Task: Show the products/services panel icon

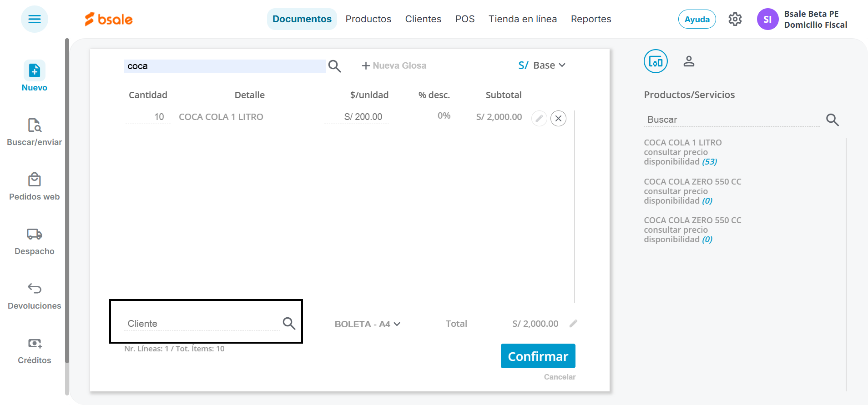Action: click(x=656, y=61)
